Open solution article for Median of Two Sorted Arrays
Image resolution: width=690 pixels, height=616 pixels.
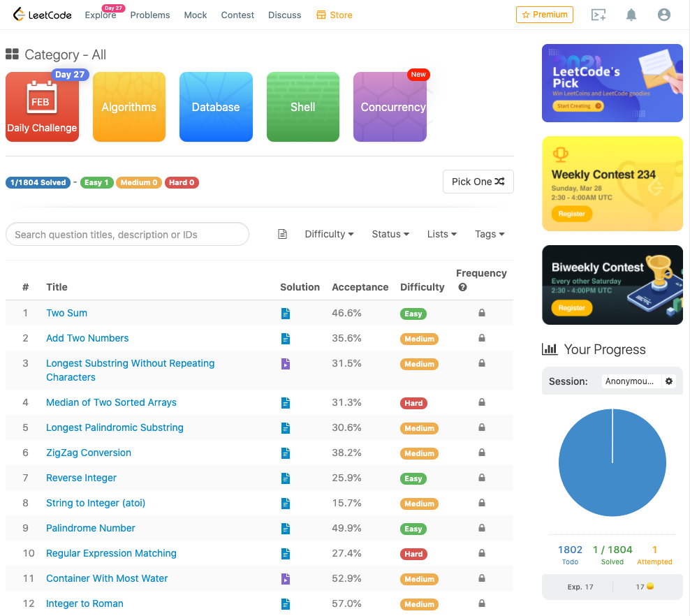click(x=286, y=402)
